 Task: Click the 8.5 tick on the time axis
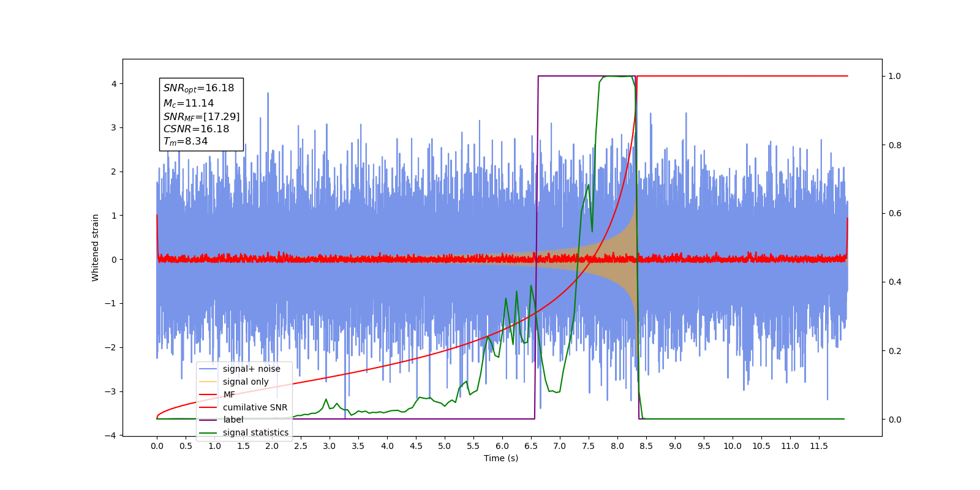coord(646,446)
